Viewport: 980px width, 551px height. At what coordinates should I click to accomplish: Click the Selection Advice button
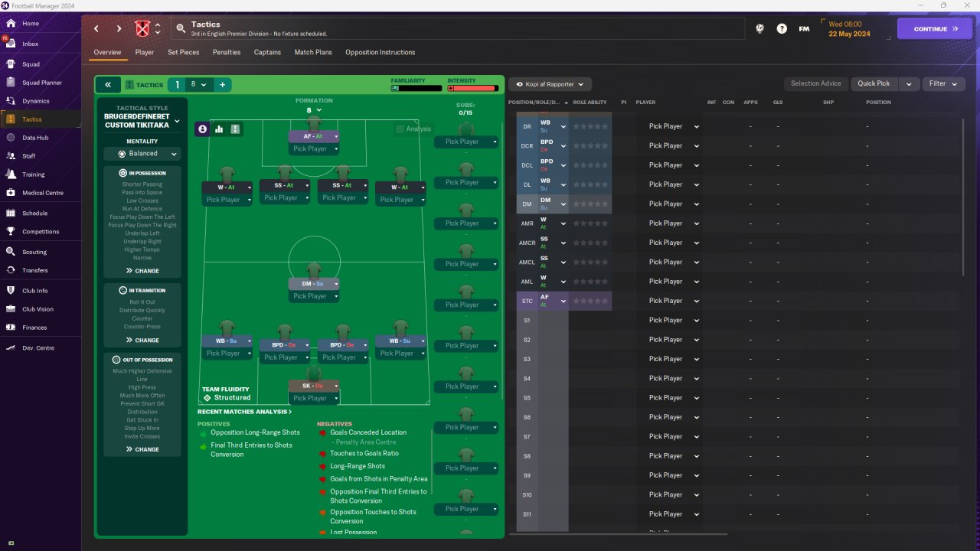(x=816, y=83)
